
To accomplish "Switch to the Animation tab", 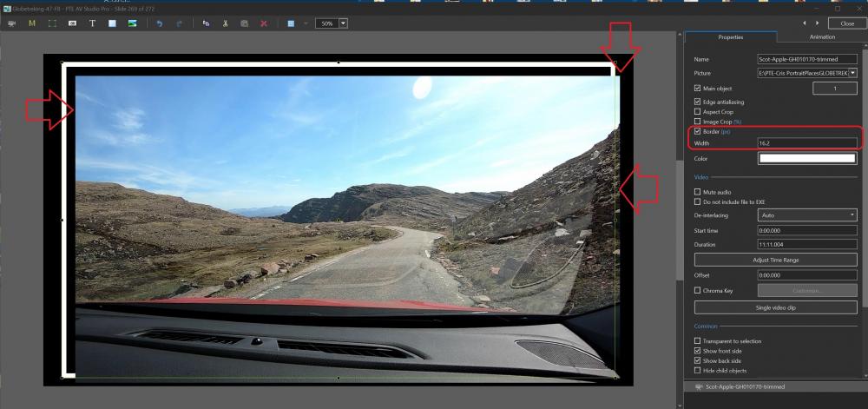I will pyautogui.click(x=821, y=36).
